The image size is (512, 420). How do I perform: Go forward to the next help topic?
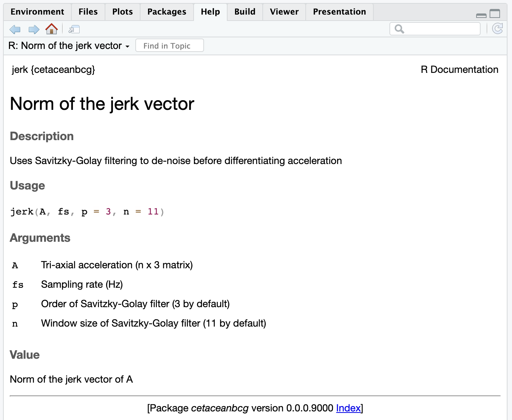pyautogui.click(x=34, y=29)
